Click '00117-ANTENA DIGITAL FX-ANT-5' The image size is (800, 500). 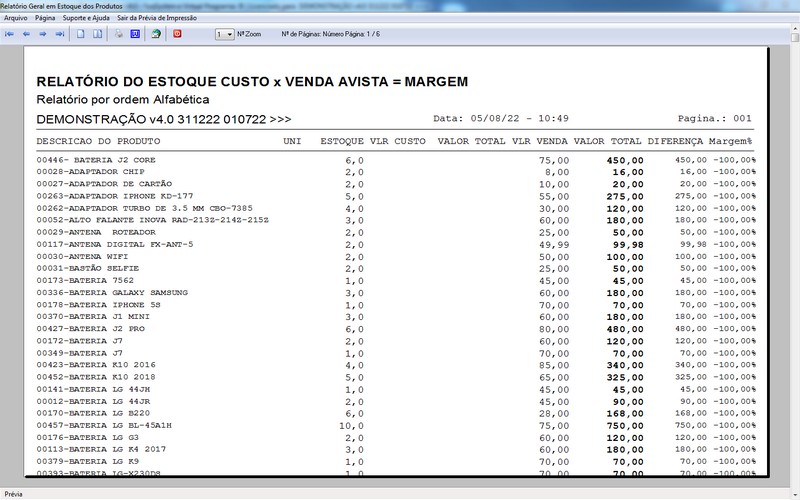[x=115, y=244]
